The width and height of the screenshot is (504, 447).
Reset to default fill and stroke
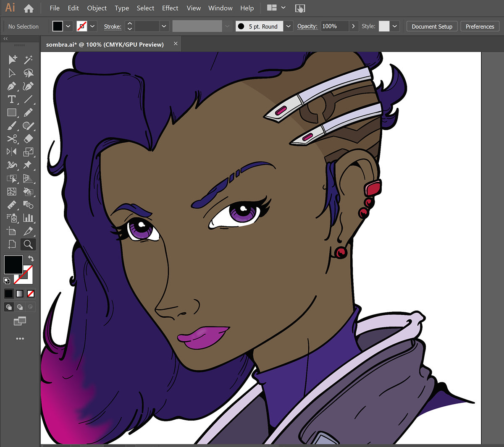7,280
